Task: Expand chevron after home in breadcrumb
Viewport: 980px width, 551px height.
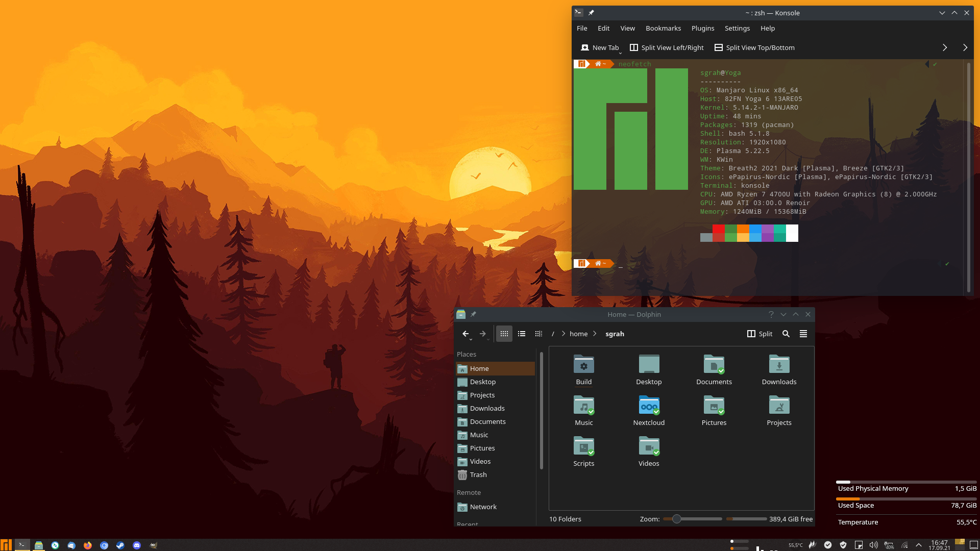Action: point(595,334)
